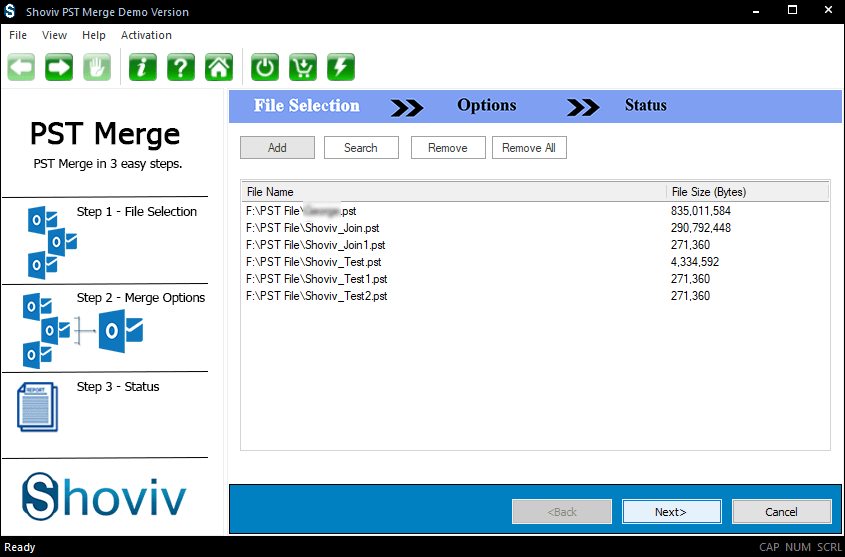This screenshot has width=845, height=557.
Task: Select the Shoviv_Test.pst file row
Action: (536, 262)
